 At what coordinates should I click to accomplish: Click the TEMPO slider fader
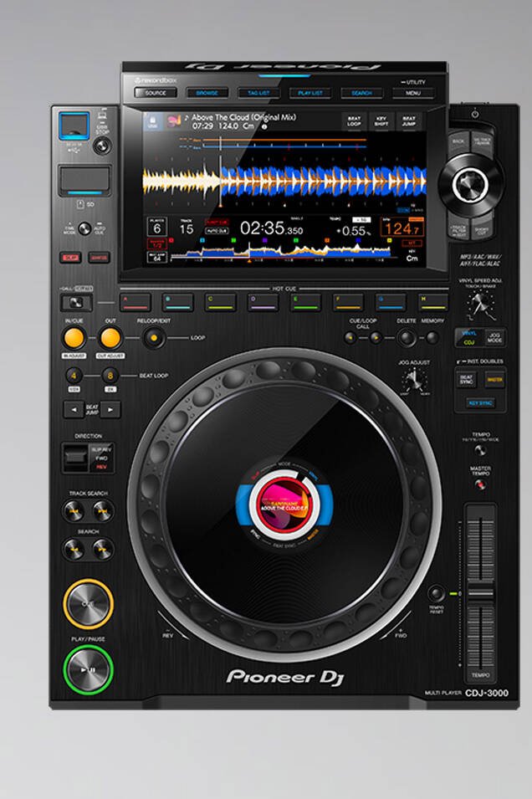coord(480,592)
